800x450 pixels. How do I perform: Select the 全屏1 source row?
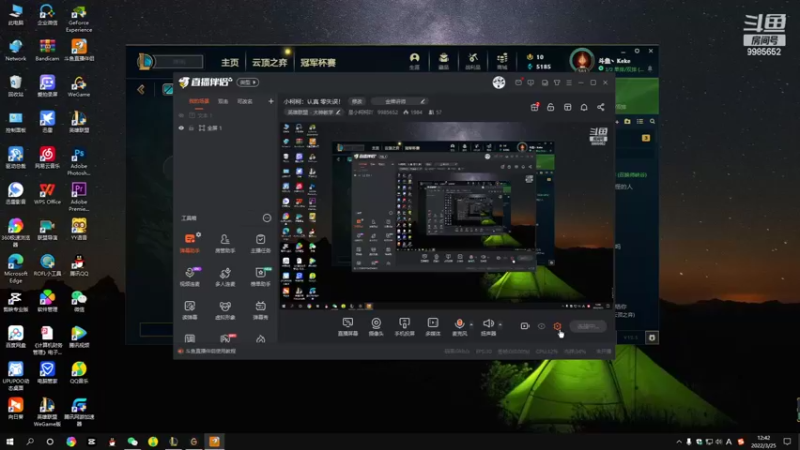coord(226,128)
